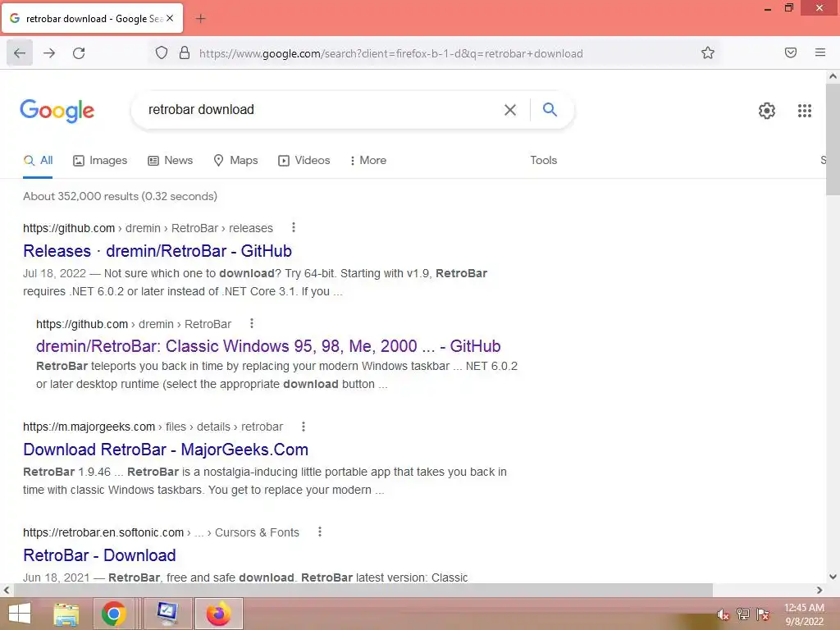This screenshot has height=630, width=840.
Task: Open the network tray icon
Action: pyautogui.click(x=743, y=614)
